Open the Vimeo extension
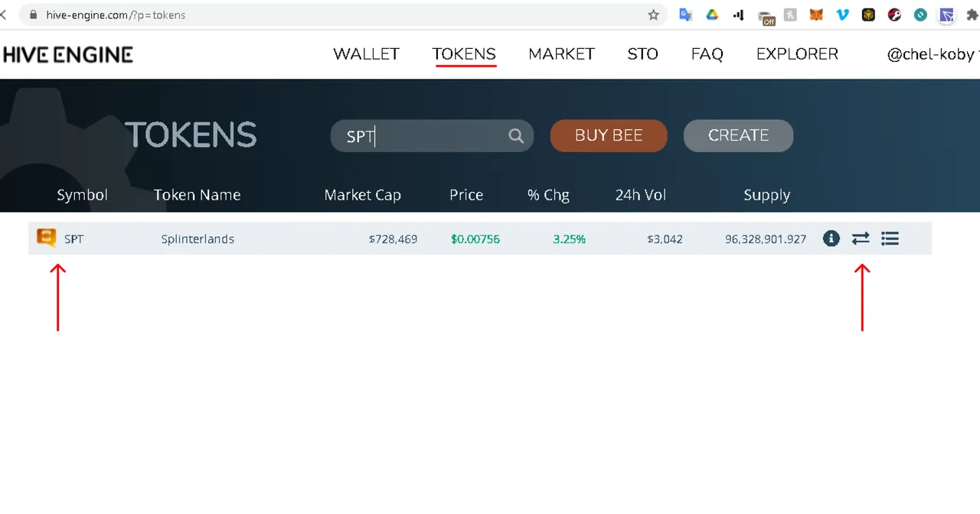 [x=843, y=15]
